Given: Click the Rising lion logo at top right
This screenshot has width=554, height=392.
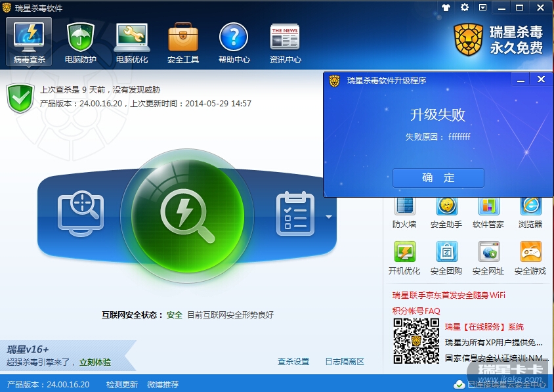Looking at the screenshot, I should pos(469,39).
